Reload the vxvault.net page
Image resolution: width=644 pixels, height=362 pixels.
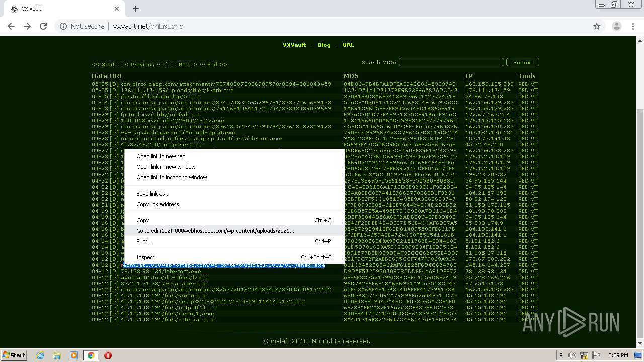43,26
